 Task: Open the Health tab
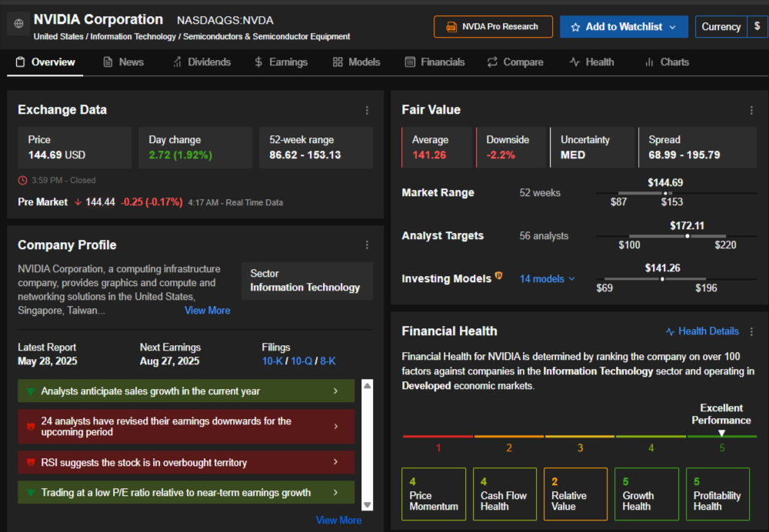coord(592,62)
